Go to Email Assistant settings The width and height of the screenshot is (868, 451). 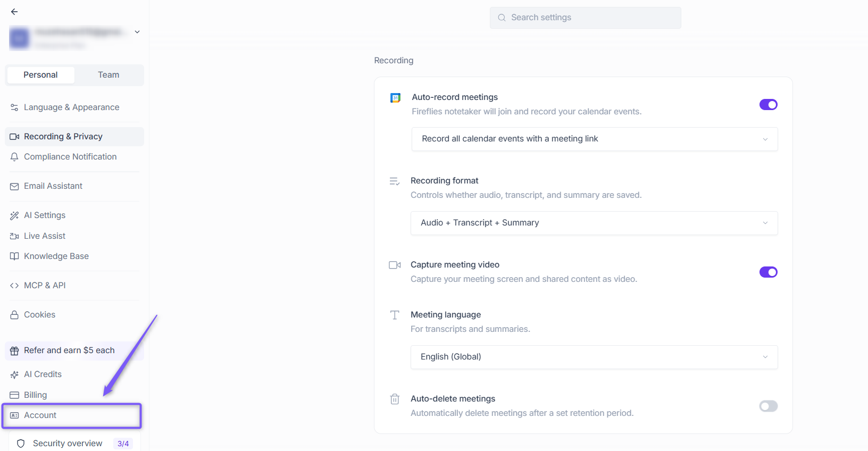pyautogui.click(x=74, y=186)
